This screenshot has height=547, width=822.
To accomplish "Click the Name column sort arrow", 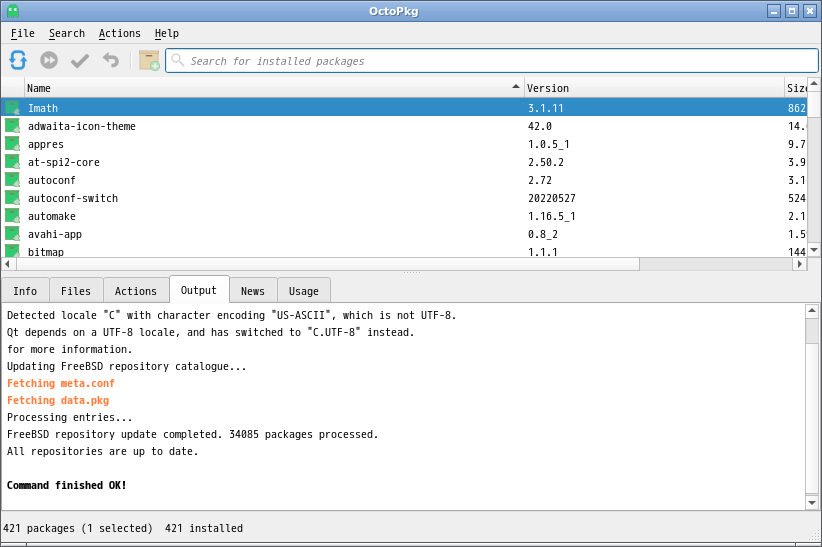I will (x=516, y=87).
